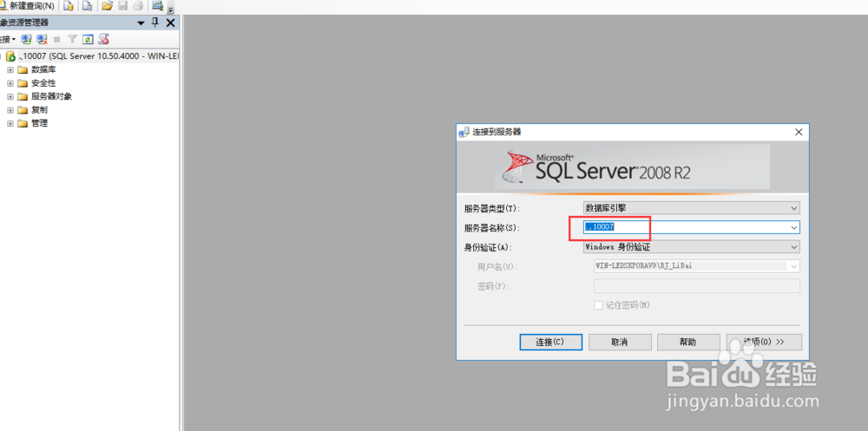Expand the 服务器对象 folder
This screenshot has width=868, height=431.
[x=10, y=96]
